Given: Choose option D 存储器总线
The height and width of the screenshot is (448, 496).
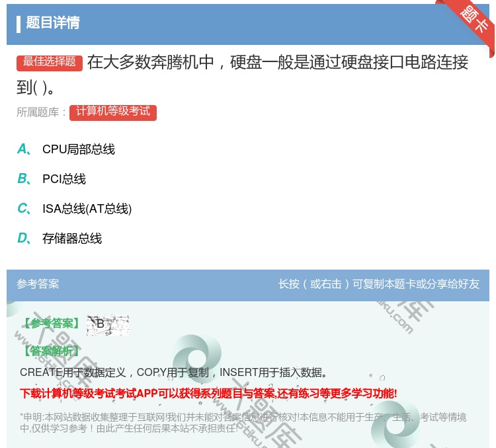Looking at the screenshot, I should point(60,239).
